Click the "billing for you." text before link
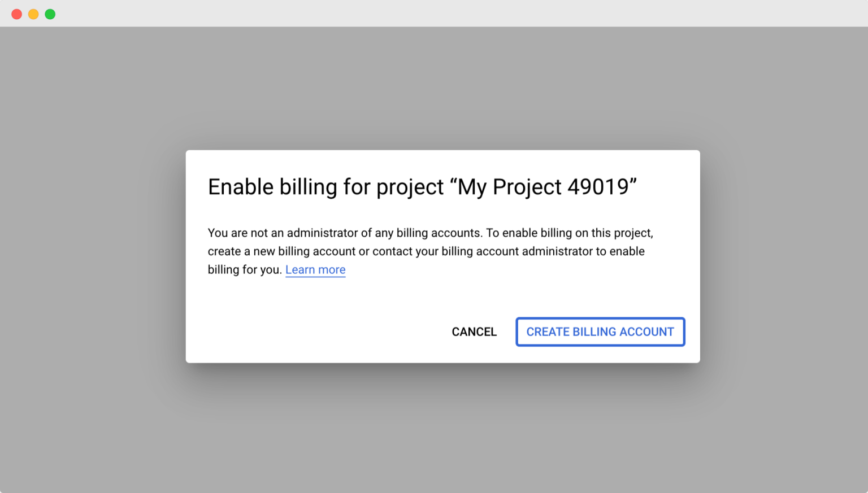The width and height of the screenshot is (868, 493). pos(245,269)
